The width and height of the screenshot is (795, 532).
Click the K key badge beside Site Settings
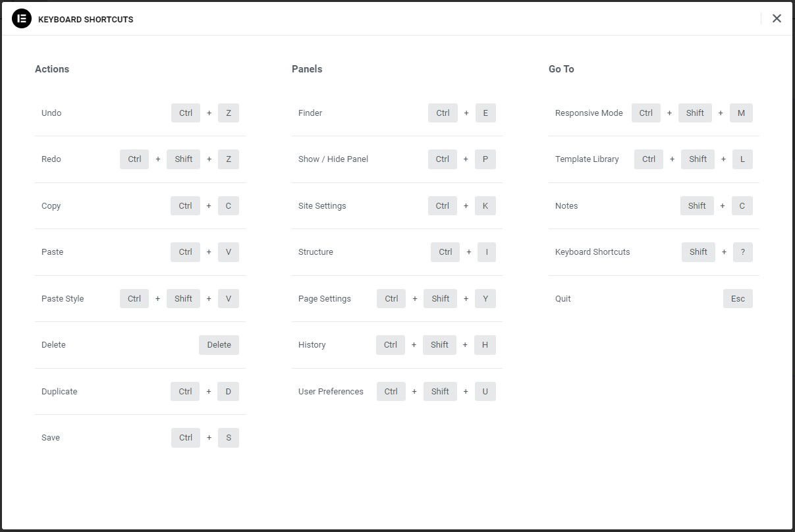click(x=485, y=205)
